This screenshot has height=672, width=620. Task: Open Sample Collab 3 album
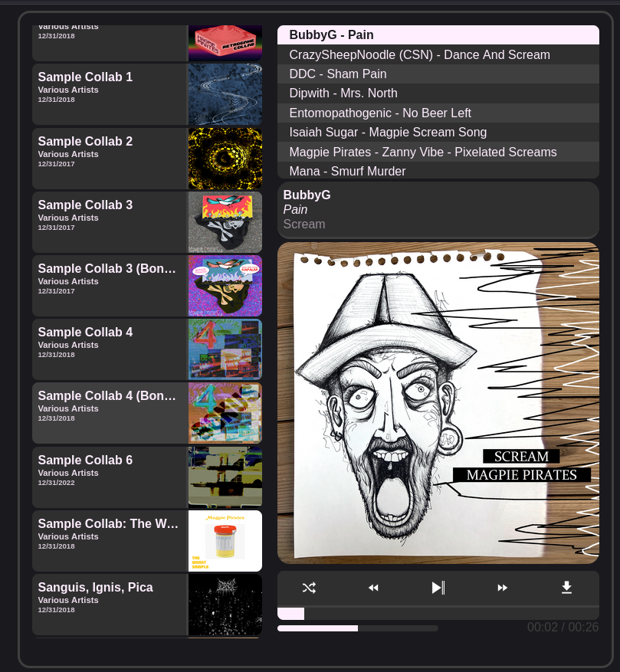(110, 221)
